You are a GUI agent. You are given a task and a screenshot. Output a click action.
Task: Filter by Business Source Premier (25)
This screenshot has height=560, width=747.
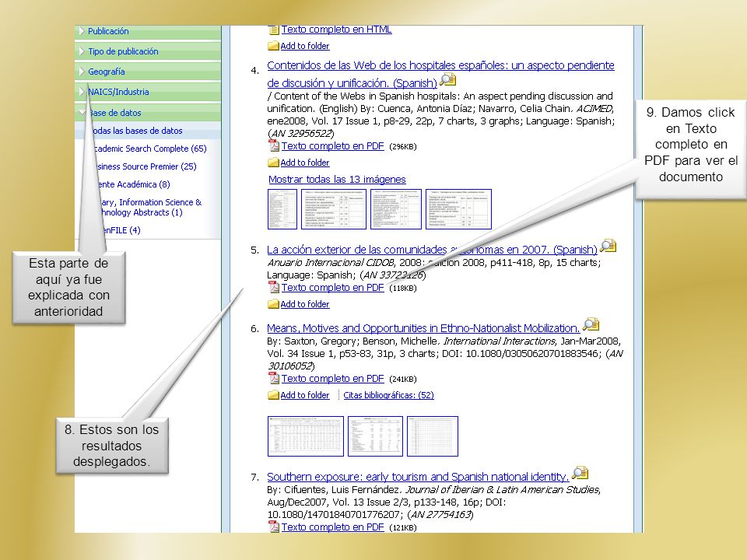pos(145,166)
